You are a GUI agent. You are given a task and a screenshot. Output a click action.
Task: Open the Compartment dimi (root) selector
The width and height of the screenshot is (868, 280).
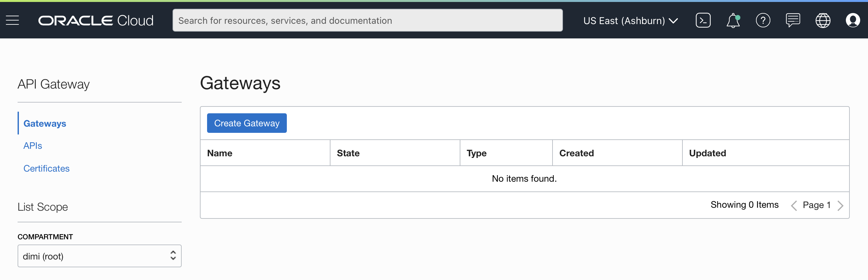pyautogui.click(x=99, y=256)
